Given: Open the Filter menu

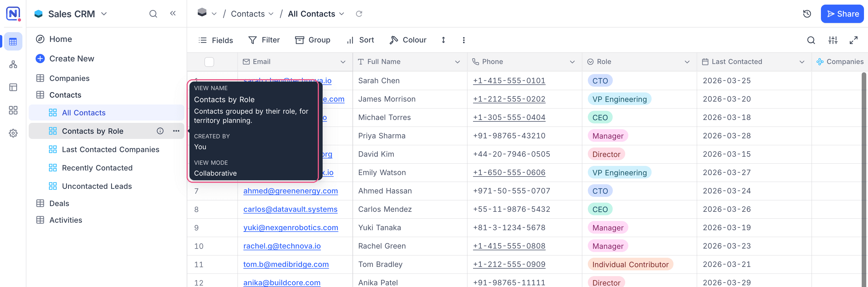Looking at the screenshot, I should tap(264, 40).
